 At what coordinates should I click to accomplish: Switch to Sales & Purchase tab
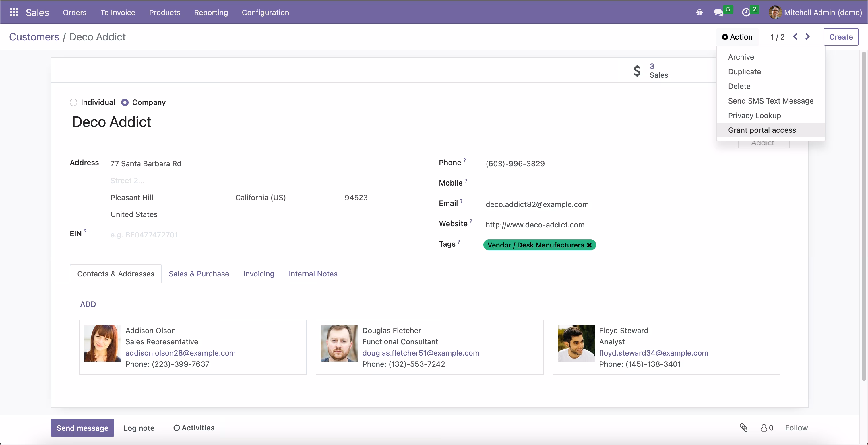point(199,274)
